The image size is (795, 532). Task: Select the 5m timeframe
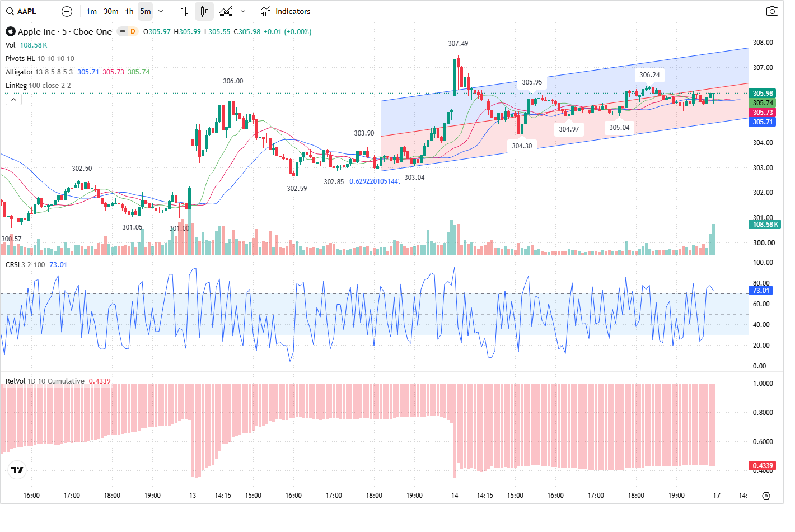tap(146, 11)
